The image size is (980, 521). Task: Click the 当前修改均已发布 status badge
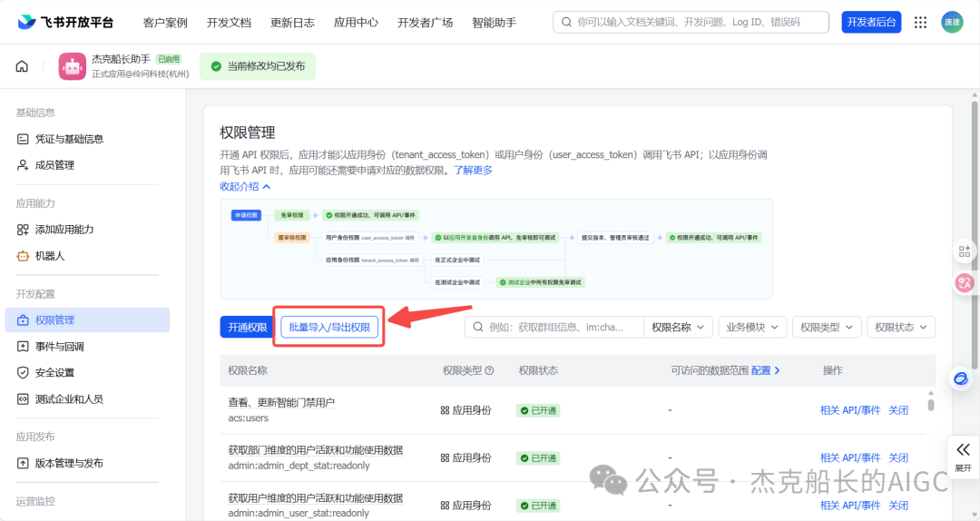pyautogui.click(x=258, y=66)
